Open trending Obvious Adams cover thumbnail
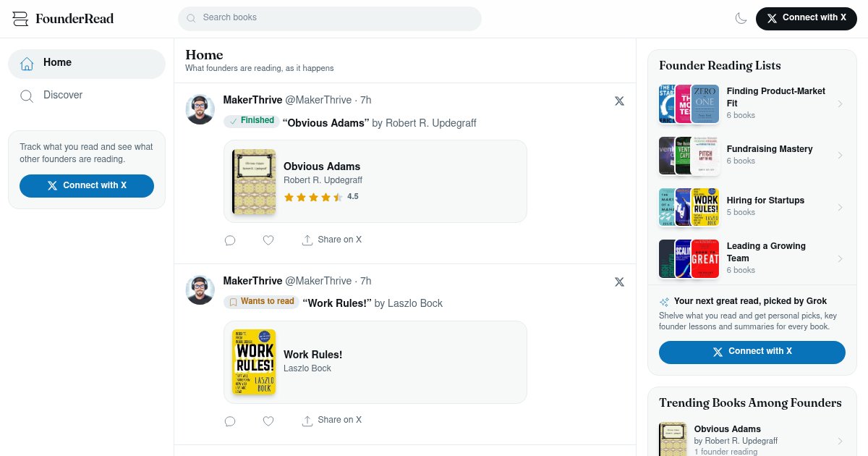Viewport: 868px width, 456px height. (673, 439)
